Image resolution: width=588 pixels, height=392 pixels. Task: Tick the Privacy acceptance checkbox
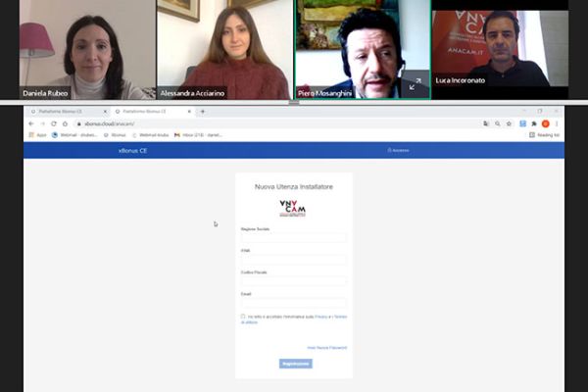tap(243, 317)
